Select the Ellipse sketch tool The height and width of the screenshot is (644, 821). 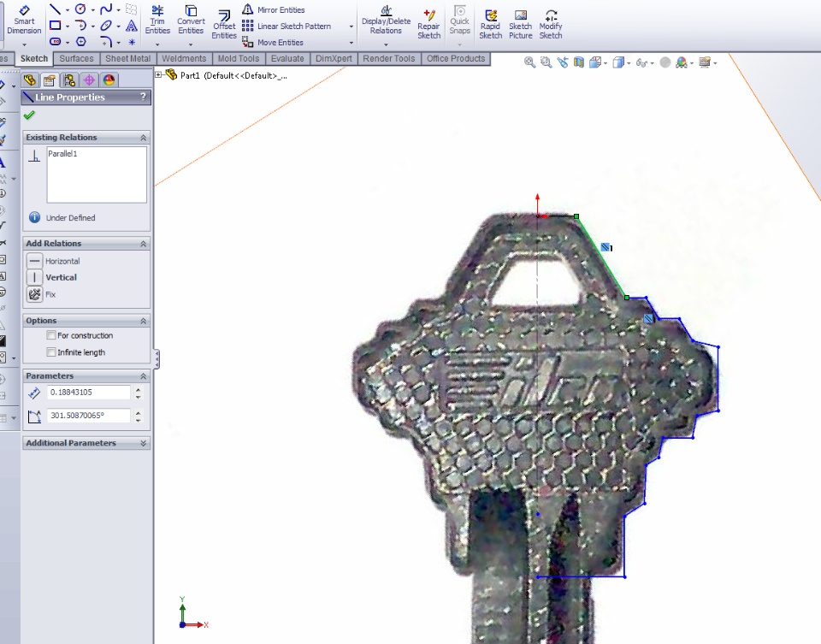(106, 25)
